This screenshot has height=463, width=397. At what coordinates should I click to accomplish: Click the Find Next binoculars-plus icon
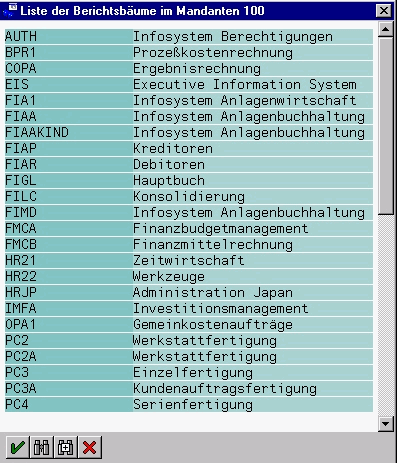(66, 447)
